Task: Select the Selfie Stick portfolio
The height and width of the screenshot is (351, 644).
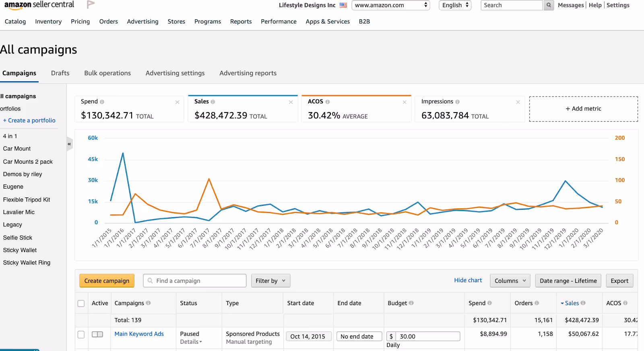Action: pos(18,238)
